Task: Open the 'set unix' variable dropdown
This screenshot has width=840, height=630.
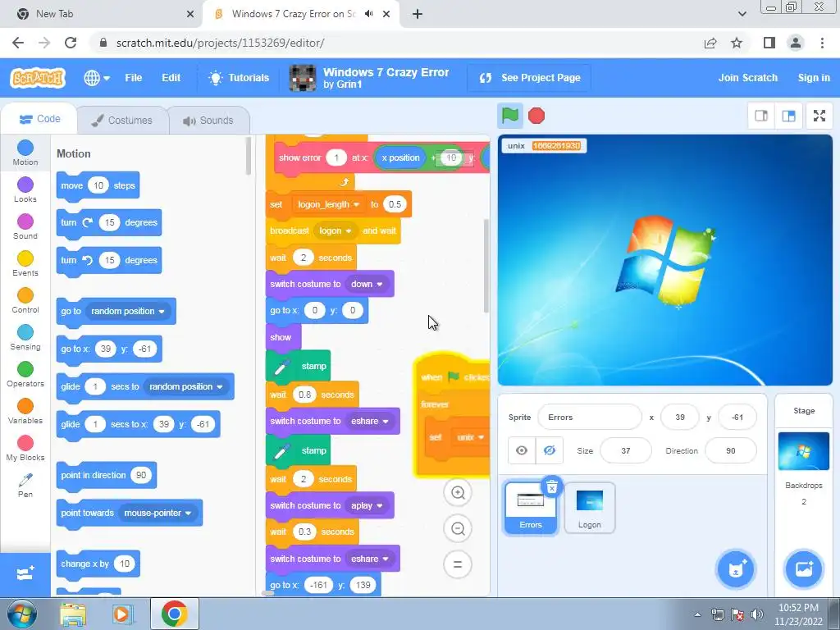Action: (470, 437)
